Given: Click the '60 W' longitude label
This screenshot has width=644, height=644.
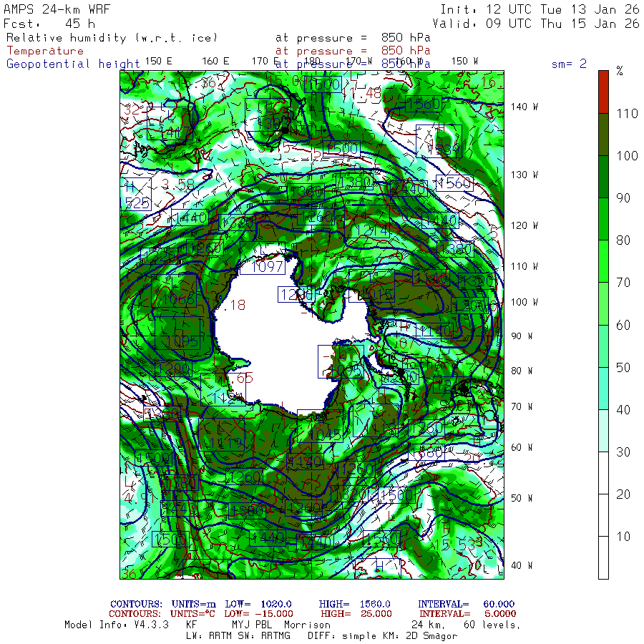Looking at the screenshot, I should click(522, 447).
